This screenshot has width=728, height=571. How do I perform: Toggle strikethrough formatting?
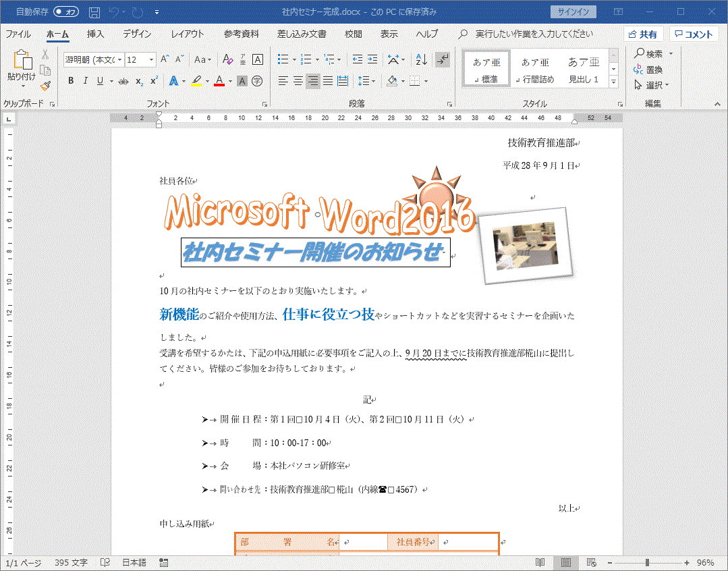tap(123, 81)
